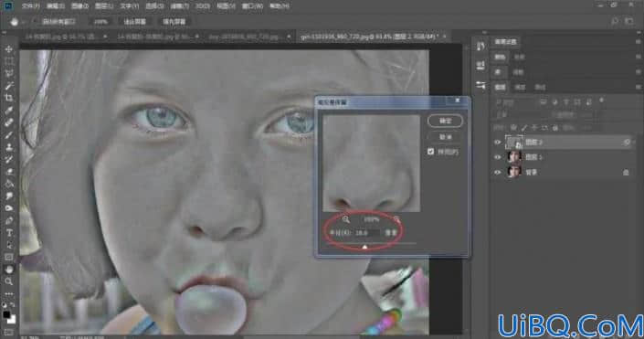Toggle Preview checkbox in High Pass dialog
Screen dimensions: 644x339
[430, 152]
